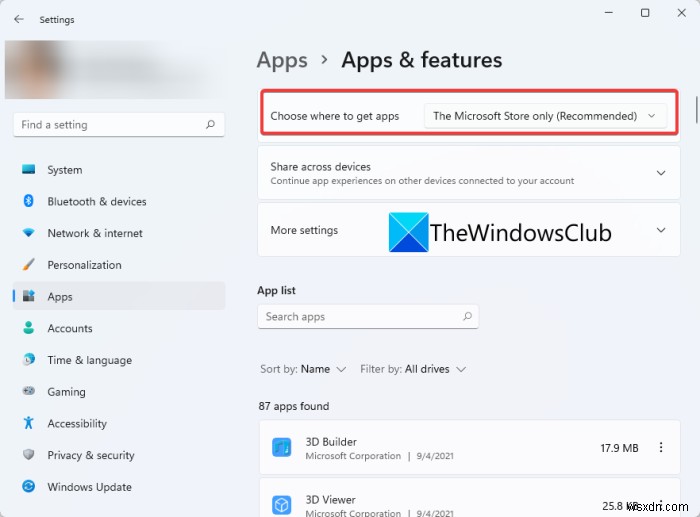The image size is (700, 517).
Task: Click the Apps icon in sidebar
Action: pyautogui.click(x=29, y=296)
